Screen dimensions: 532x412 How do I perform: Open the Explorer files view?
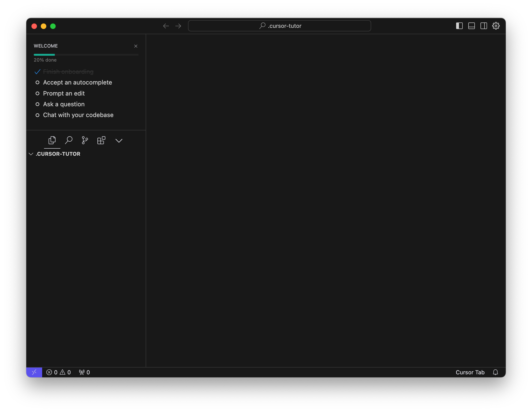coord(52,140)
